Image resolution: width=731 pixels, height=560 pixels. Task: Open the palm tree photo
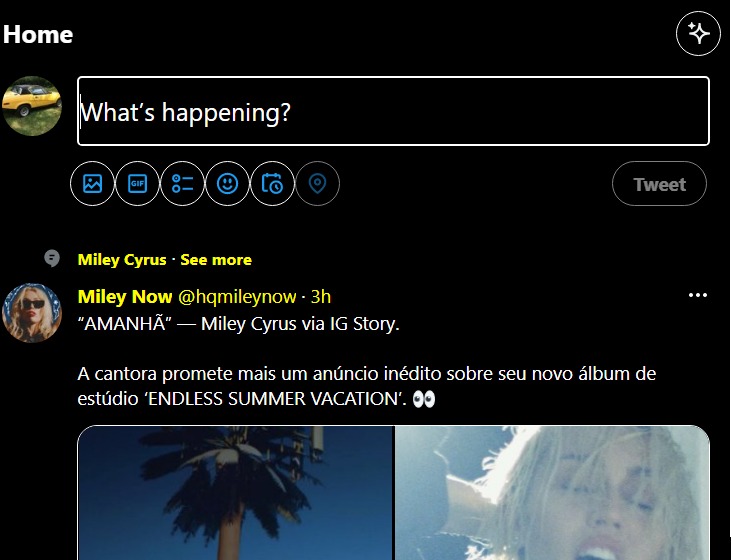236,493
